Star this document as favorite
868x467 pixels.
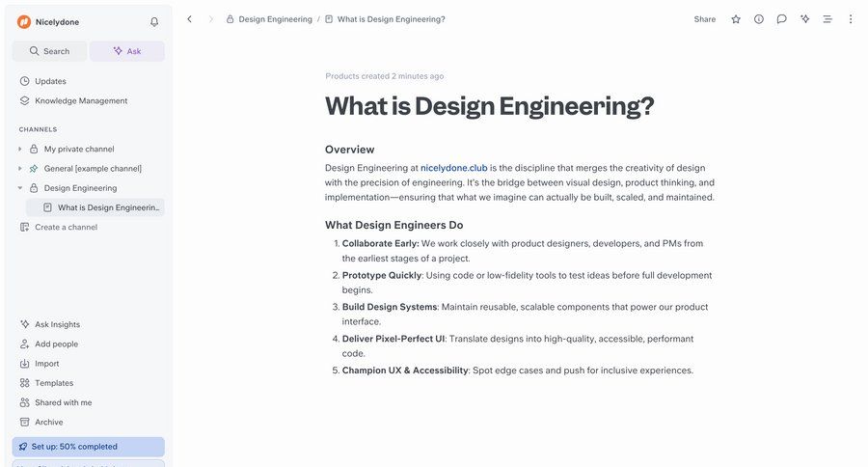click(736, 19)
